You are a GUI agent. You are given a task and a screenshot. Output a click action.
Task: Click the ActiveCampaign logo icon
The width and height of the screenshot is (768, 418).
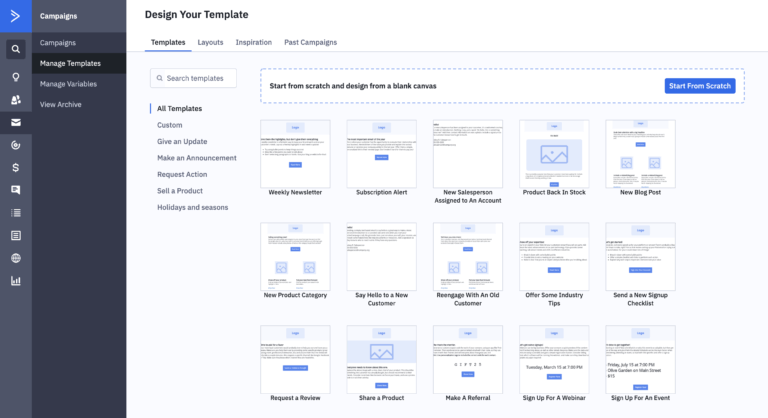click(16, 16)
